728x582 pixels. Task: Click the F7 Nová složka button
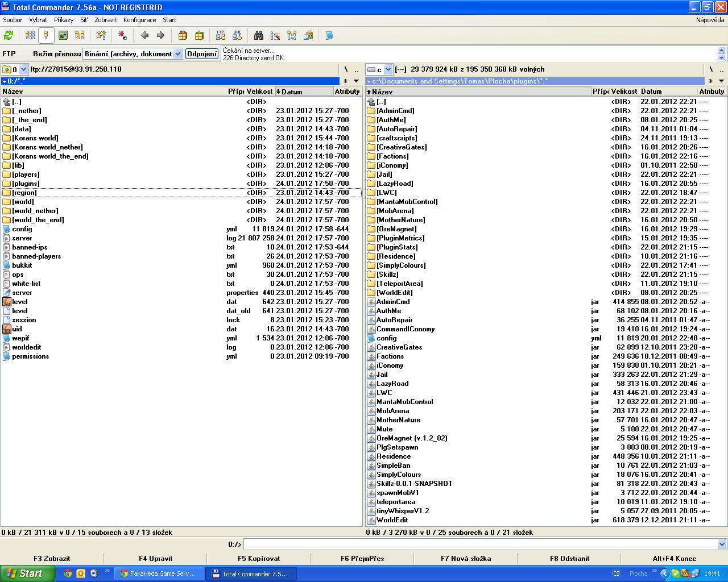466,558
